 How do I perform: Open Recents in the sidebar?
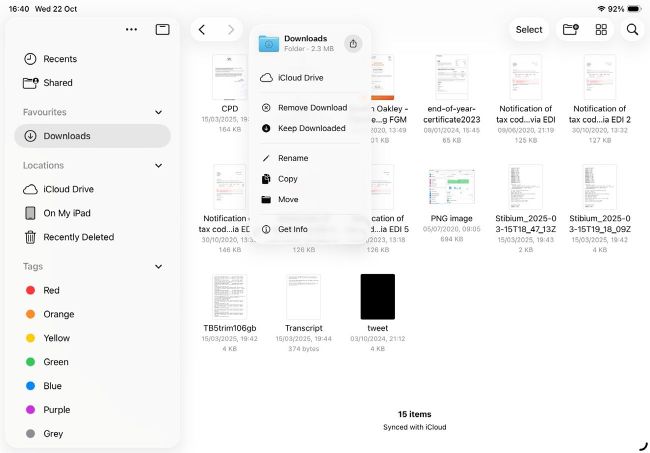pos(60,59)
